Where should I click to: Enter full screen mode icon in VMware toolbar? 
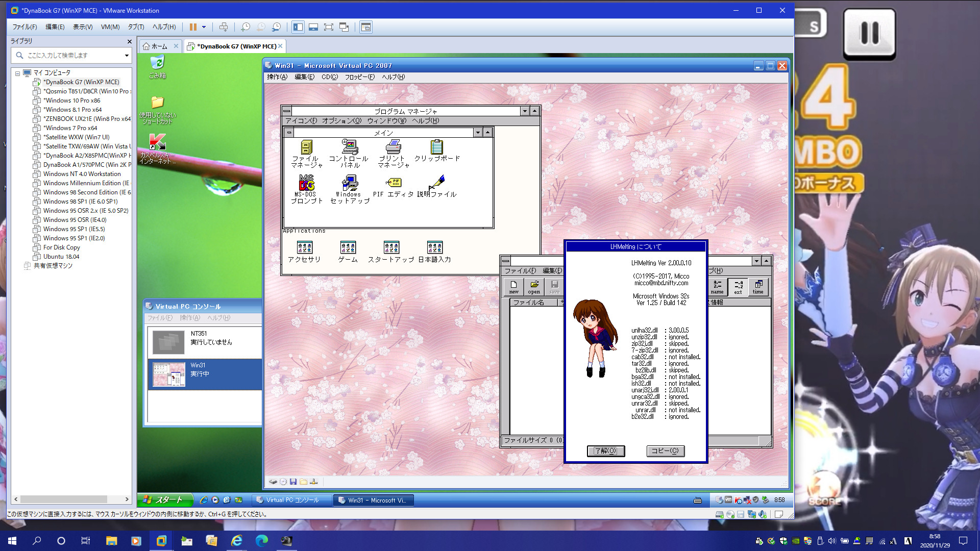[x=329, y=27]
